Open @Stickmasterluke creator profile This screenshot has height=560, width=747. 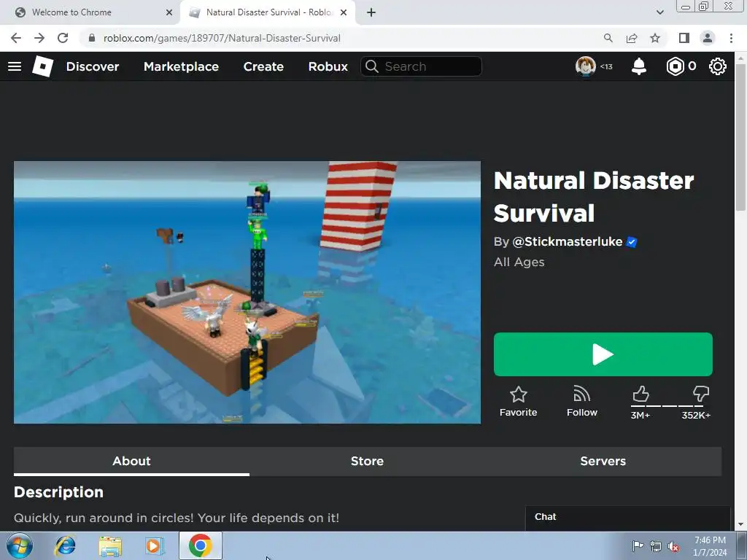click(x=568, y=242)
